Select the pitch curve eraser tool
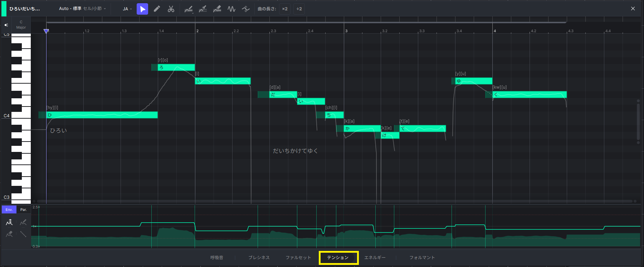This screenshot has height=267, width=644. (x=217, y=9)
